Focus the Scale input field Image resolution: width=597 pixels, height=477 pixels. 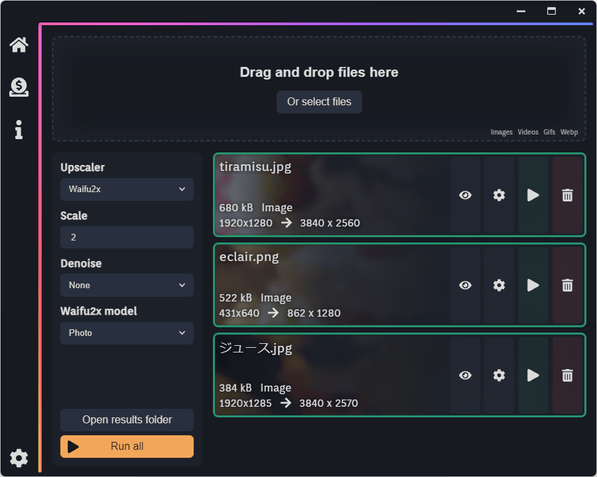[127, 237]
